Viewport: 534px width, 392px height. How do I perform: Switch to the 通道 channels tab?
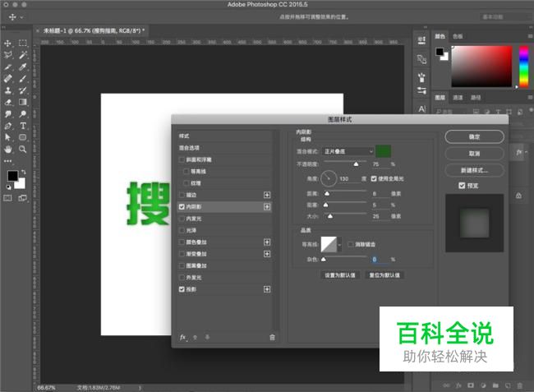click(x=458, y=98)
